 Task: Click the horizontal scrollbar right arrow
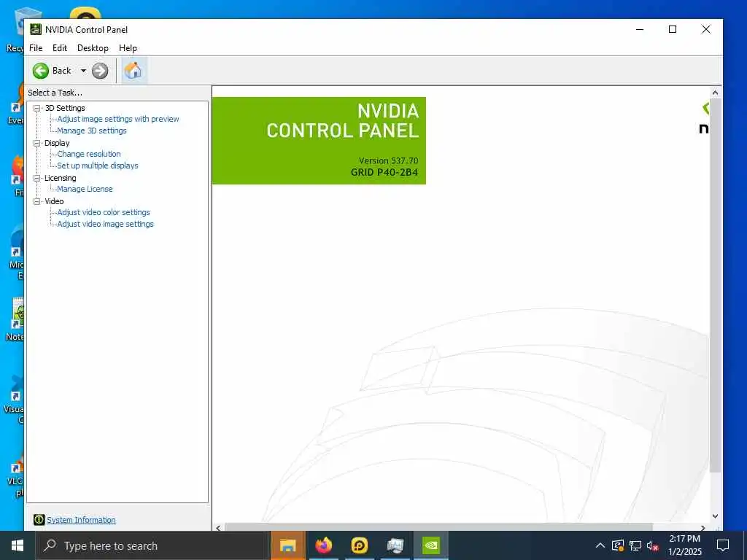(703, 528)
